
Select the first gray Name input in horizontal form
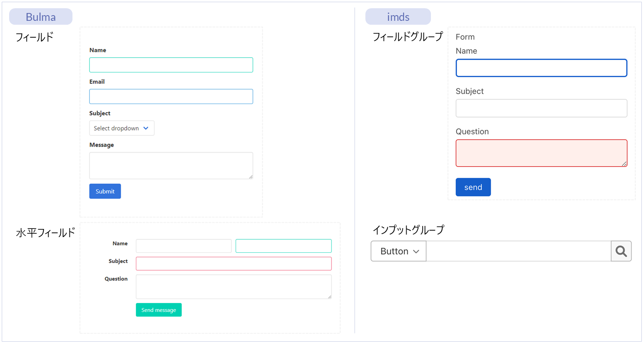click(x=184, y=246)
